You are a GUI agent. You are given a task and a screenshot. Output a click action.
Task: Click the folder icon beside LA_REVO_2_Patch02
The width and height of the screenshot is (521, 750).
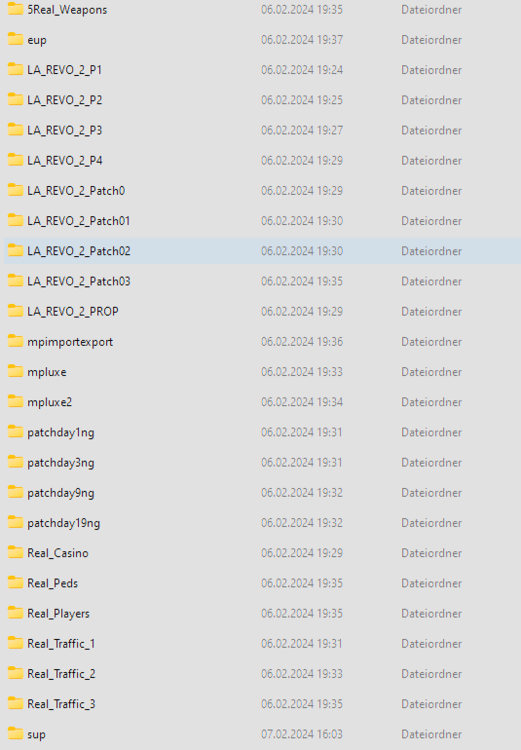click(x=15, y=251)
